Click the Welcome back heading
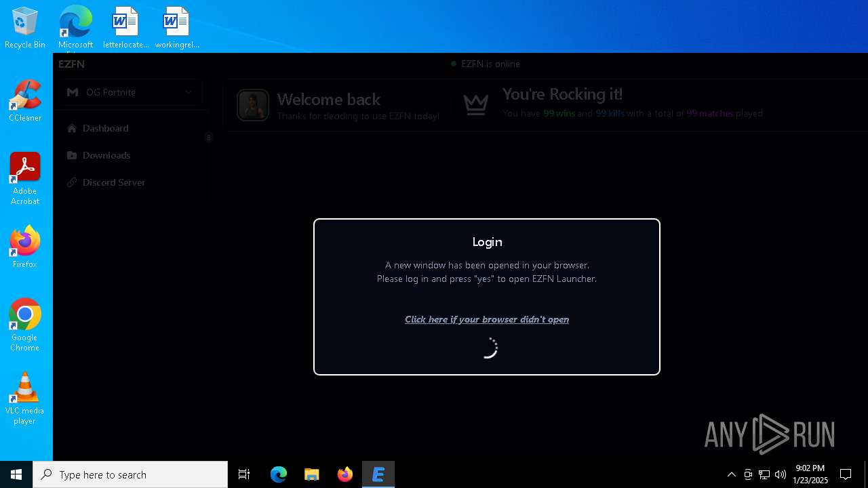868x488 pixels. pyautogui.click(x=329, y=100)
